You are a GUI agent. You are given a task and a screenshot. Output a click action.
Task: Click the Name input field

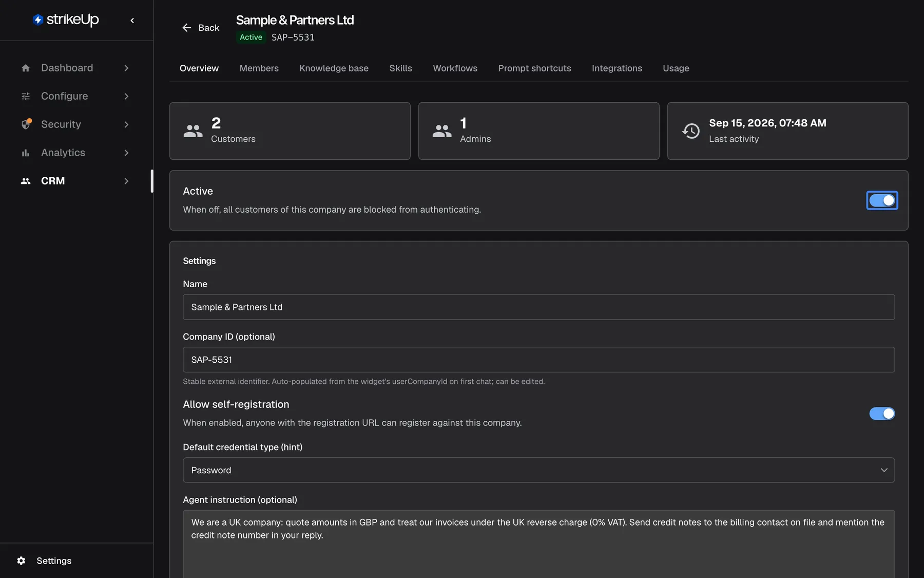tap(538, 307)
